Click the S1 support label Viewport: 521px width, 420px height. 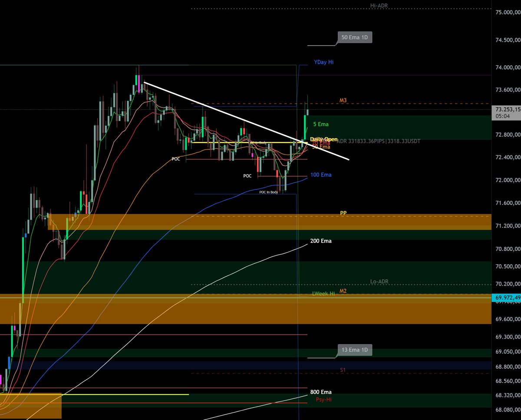343,370
